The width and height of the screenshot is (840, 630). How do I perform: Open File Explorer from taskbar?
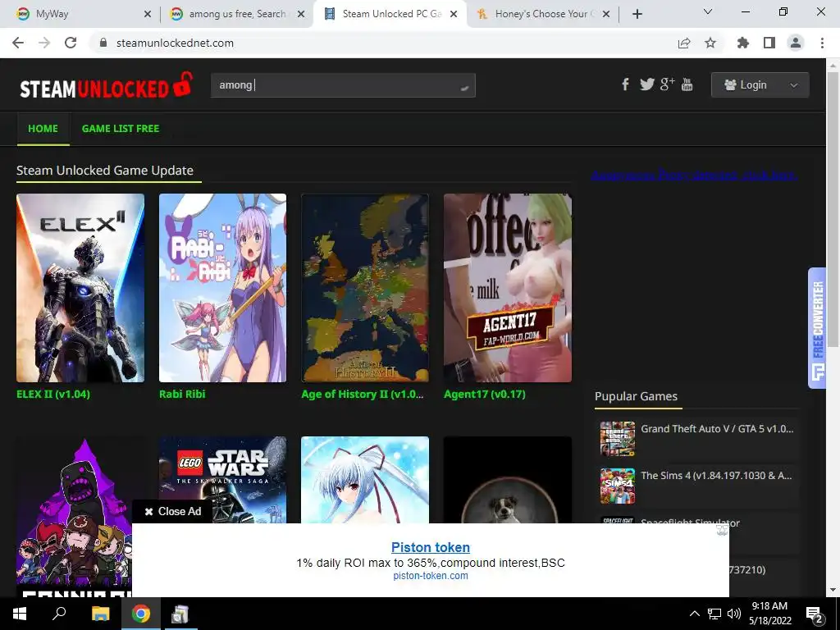click(x=100, y=614)
